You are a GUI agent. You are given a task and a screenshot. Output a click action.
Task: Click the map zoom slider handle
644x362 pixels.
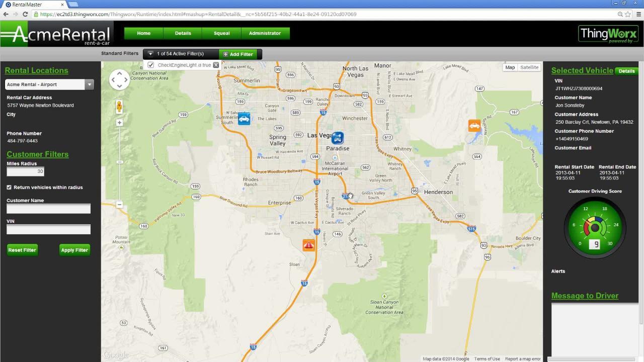119,162
